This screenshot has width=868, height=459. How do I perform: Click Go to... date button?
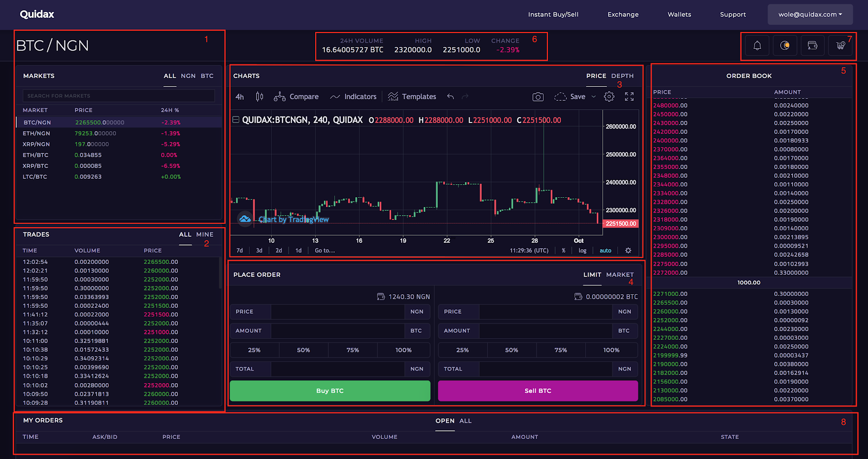tap(325, 250)
